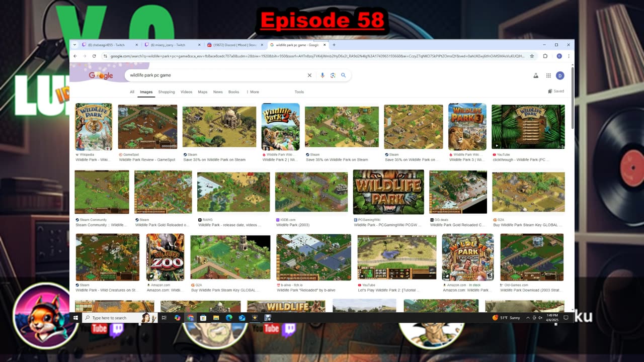The width and height of the screenshot is (644, 362).
Task: Open Search Labs flask icon
Action: (536, 75)
